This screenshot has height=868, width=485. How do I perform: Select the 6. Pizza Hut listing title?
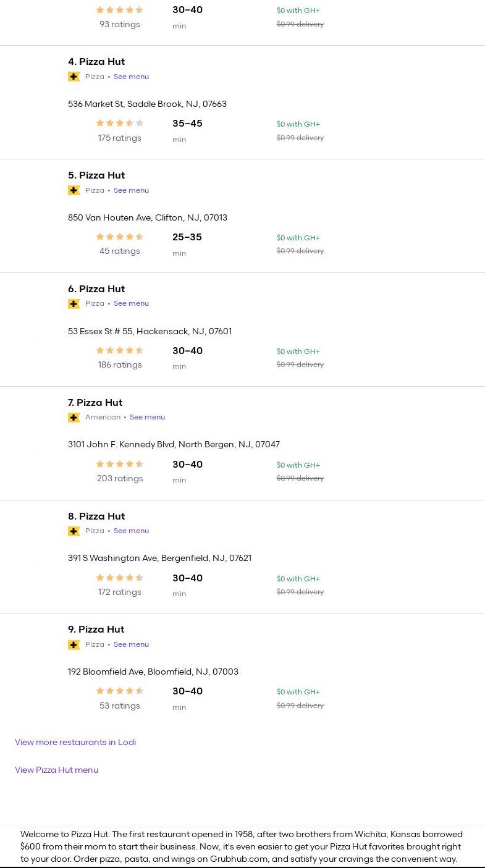96,289
